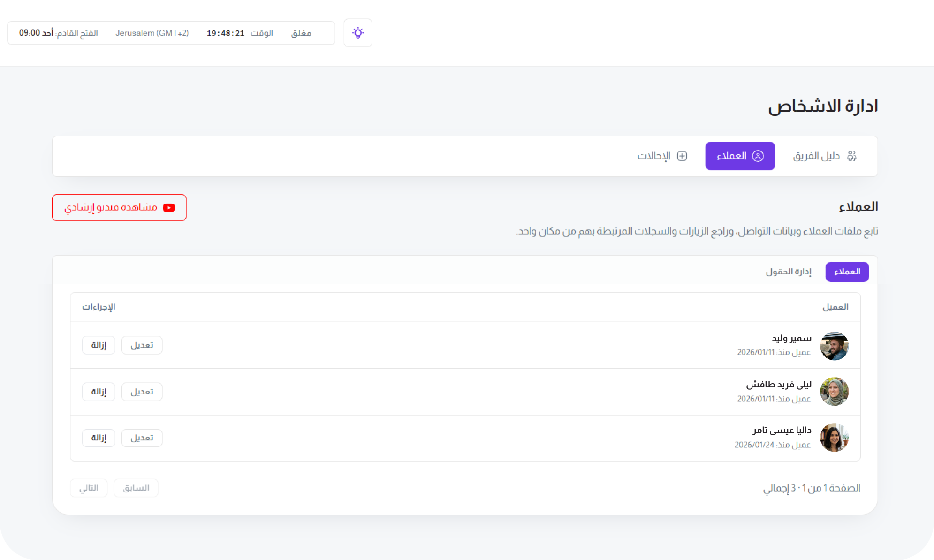The image size is (934, 560).
Task: Click داليا عيسى تامر's profile picture
Action: coord(834,438)
